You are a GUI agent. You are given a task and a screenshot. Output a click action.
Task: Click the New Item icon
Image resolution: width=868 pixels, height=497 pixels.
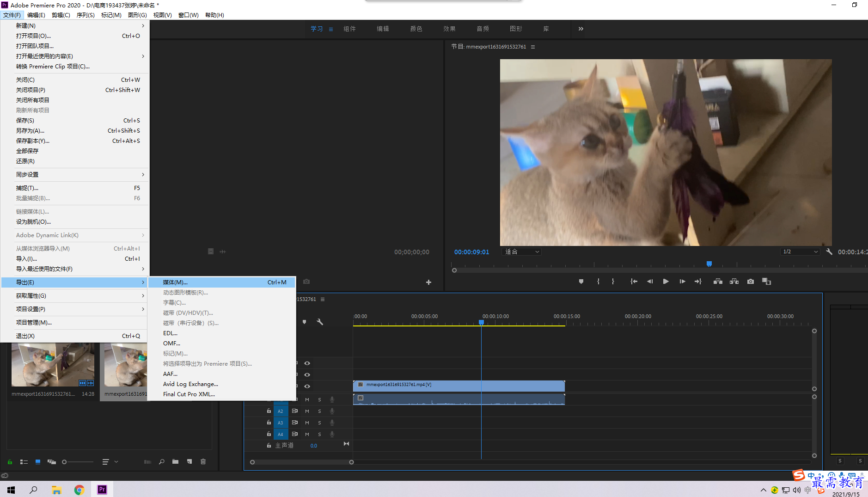click(189, 462)
